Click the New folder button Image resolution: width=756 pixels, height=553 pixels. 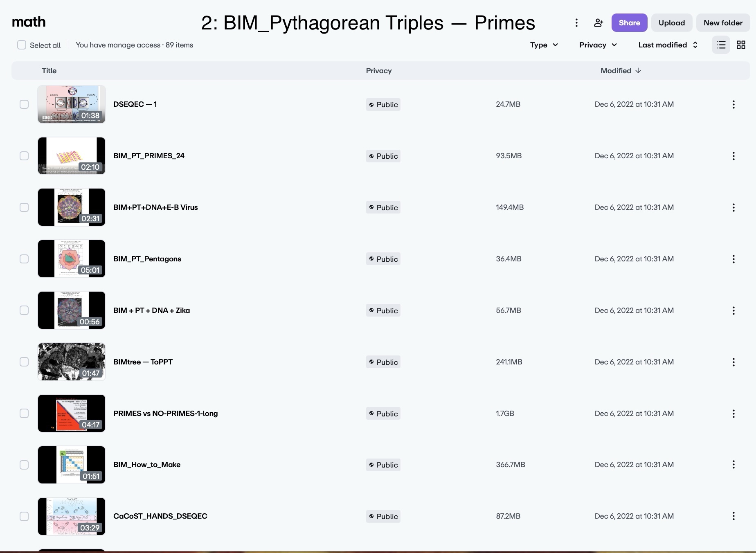(723, 23)
